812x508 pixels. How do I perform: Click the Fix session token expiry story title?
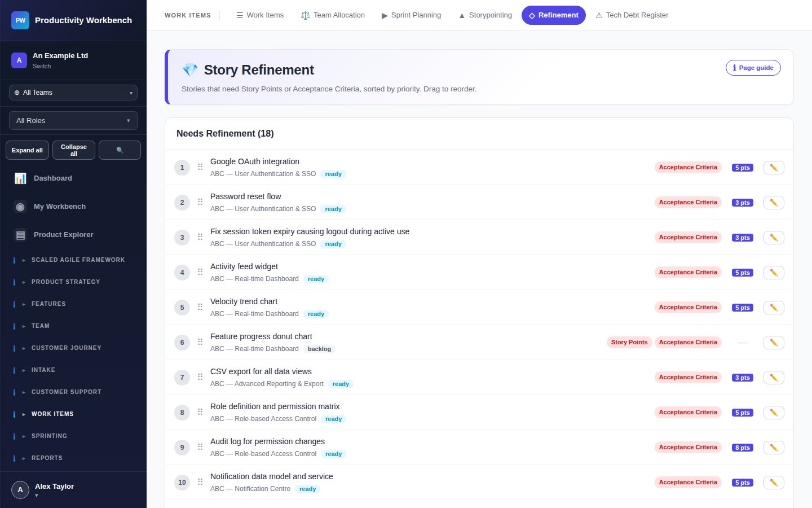tap(310, 231)
